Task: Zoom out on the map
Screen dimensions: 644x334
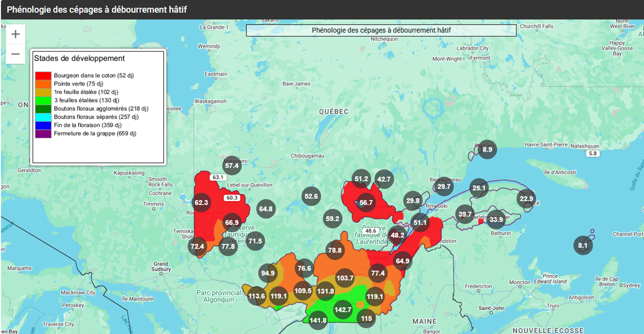Action: [16, 54]
